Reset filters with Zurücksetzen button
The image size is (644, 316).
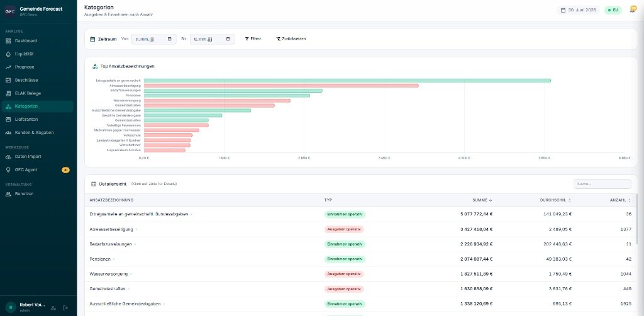[291, 38]
